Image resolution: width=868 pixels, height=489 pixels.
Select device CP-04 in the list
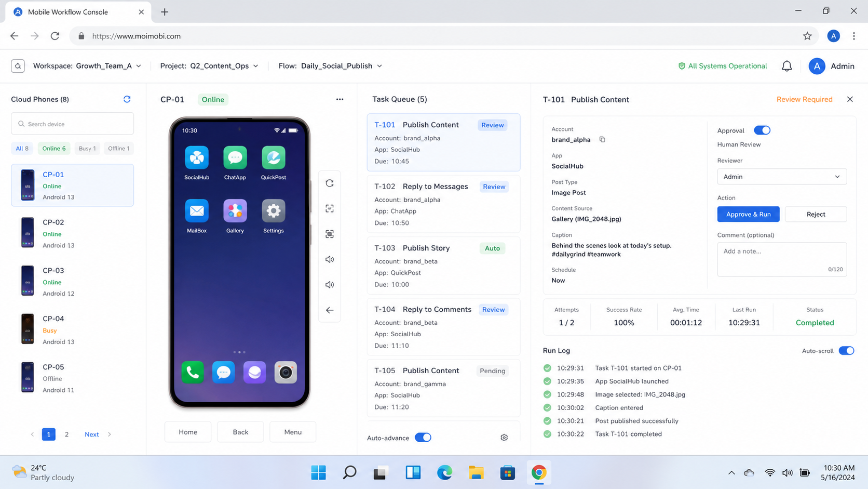point(72,329)
